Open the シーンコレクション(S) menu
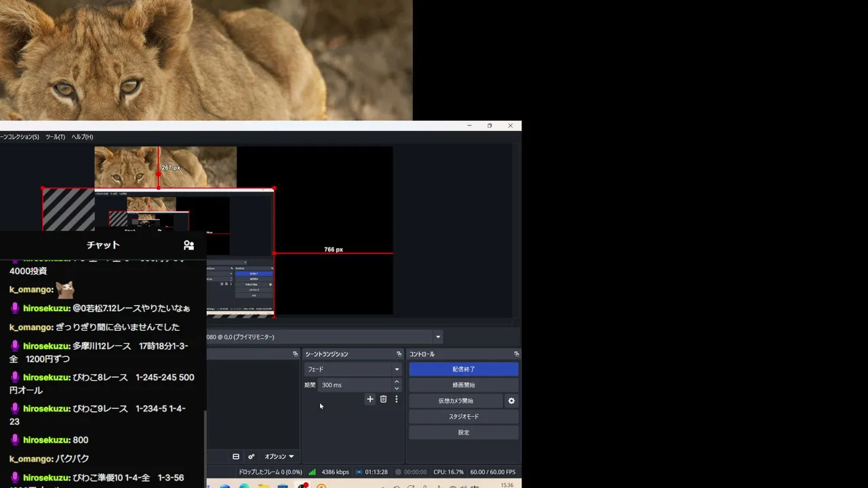868x488 pixels. pyautogui.click(x=20, y=137)
